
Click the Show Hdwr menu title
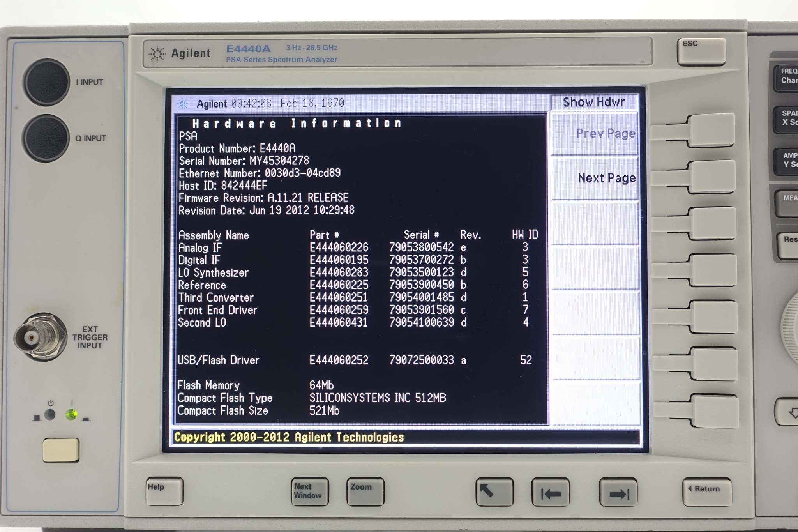(x=594, y=102)
